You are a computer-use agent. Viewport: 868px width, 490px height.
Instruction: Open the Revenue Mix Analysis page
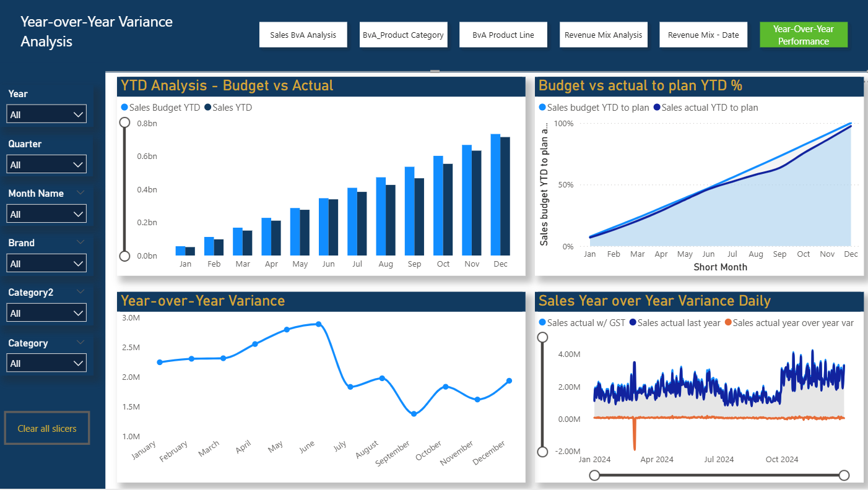[x=603, y=35]
